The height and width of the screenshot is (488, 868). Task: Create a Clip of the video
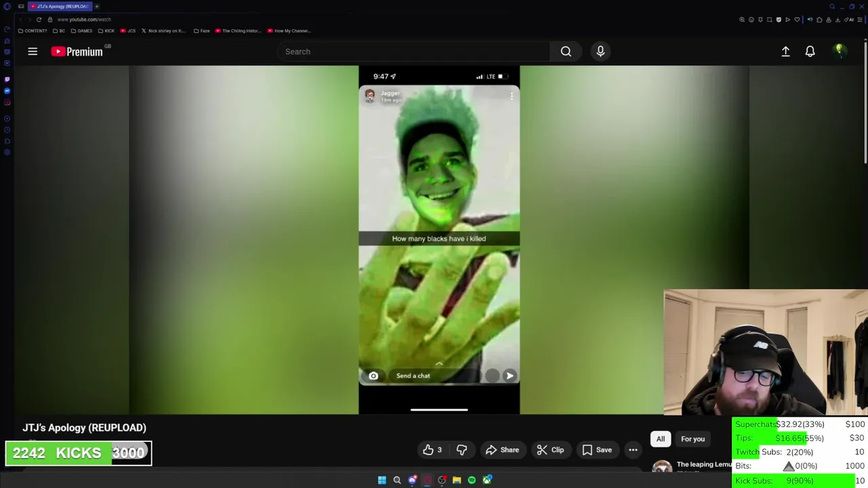(x=551, y=450)
